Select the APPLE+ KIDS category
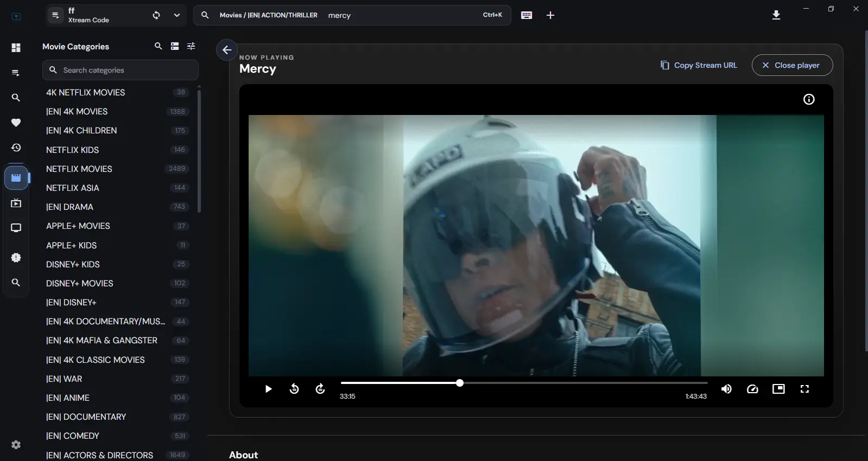 117,245
